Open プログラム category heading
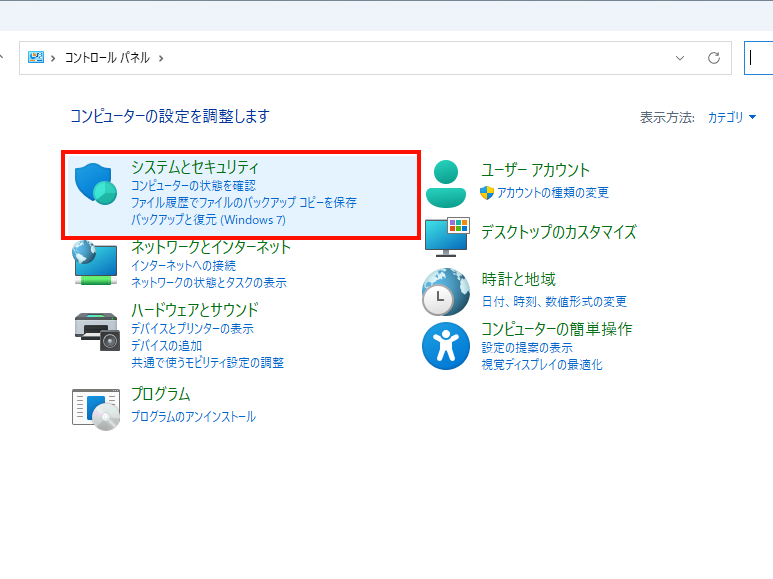The width and height of the screenshot is (773, 579). pos(161,394)
